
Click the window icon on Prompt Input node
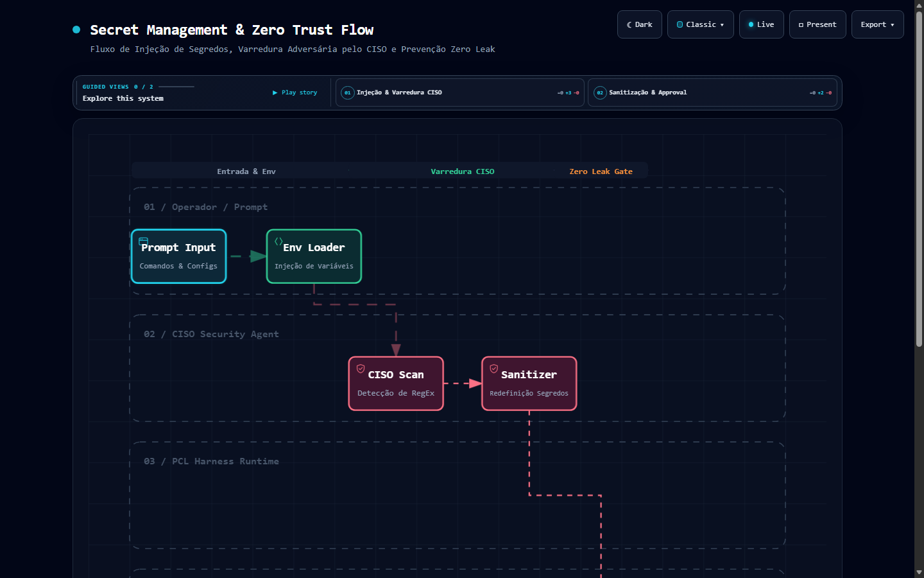click(144, 241)
